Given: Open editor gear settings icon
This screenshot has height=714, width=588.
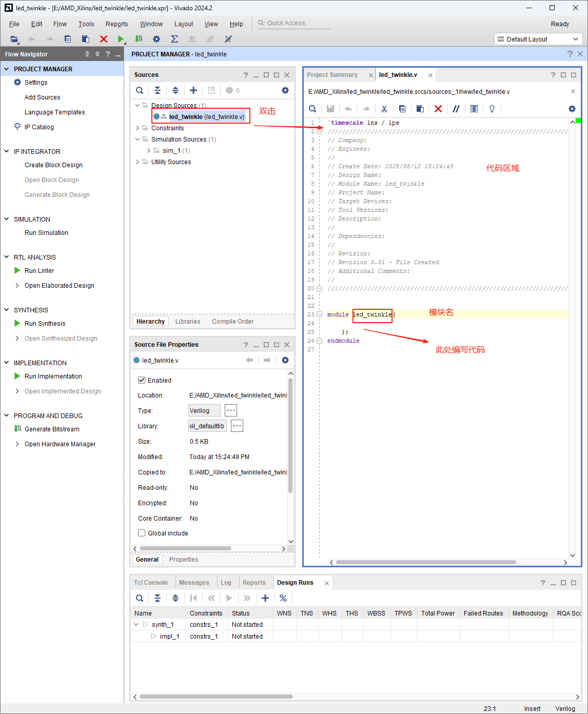Looking at the screenshot, I should 572,109.
